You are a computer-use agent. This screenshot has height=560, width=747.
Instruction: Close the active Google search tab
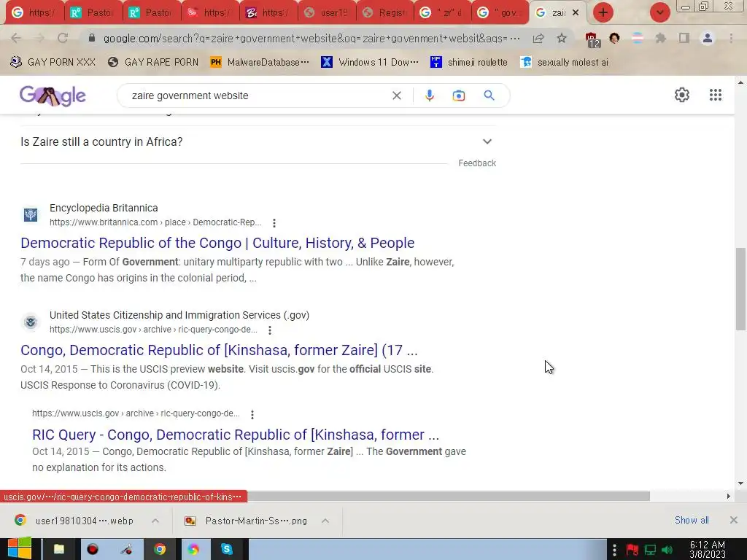tap(576, 12)
